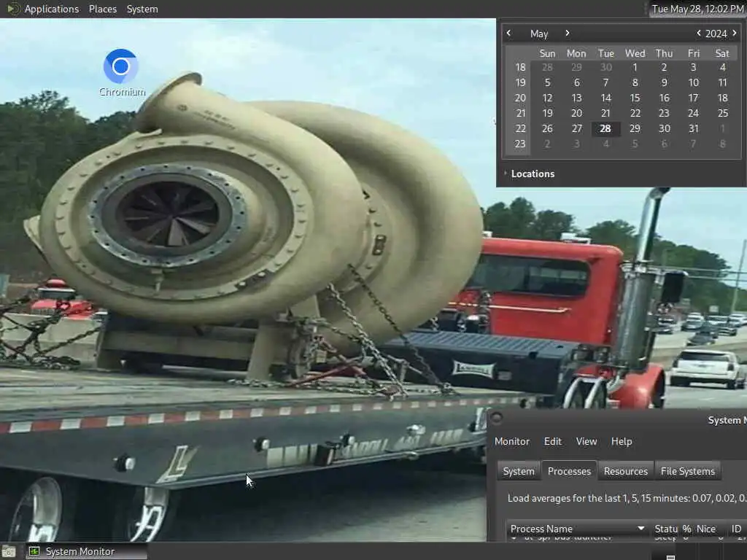
Task: Switch to the Resources tab
Action: pyautogui.click(x=625, y=471)
